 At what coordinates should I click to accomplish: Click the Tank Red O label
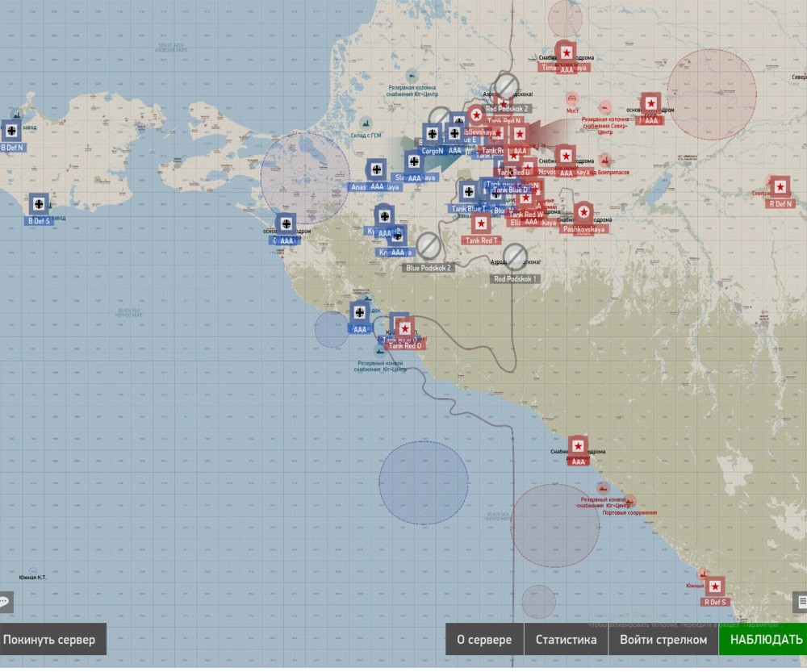point(405,346)
